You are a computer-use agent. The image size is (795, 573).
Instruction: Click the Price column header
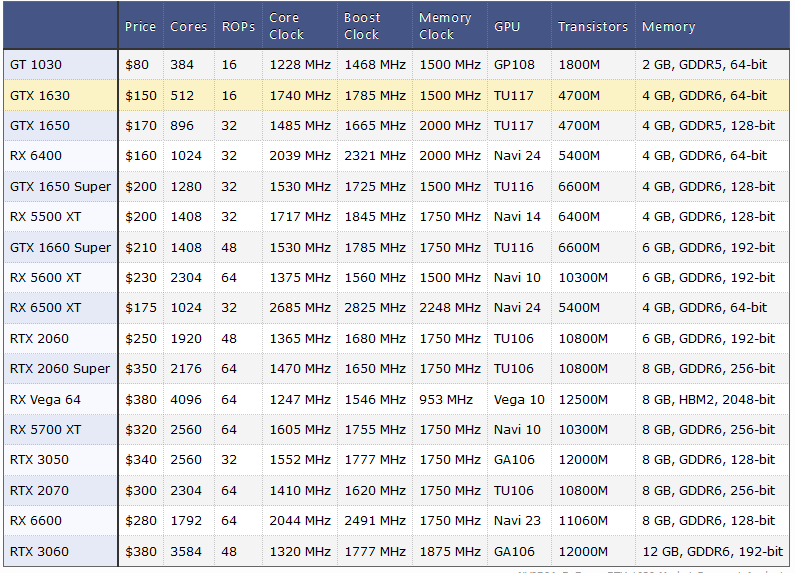(140, 27)
